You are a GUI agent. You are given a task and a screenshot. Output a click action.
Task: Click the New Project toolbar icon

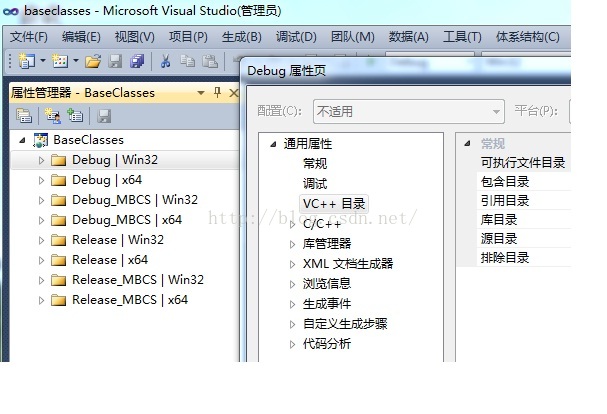coord(27,61)
